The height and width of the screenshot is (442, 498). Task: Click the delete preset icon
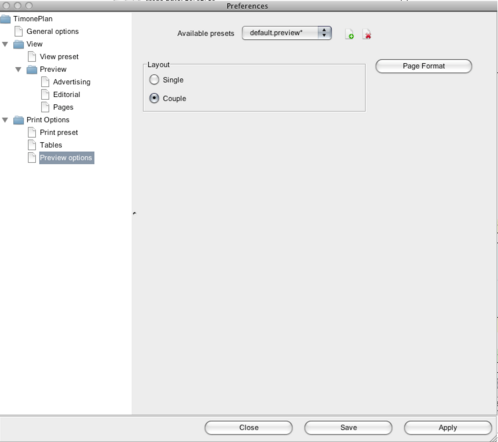367,34
